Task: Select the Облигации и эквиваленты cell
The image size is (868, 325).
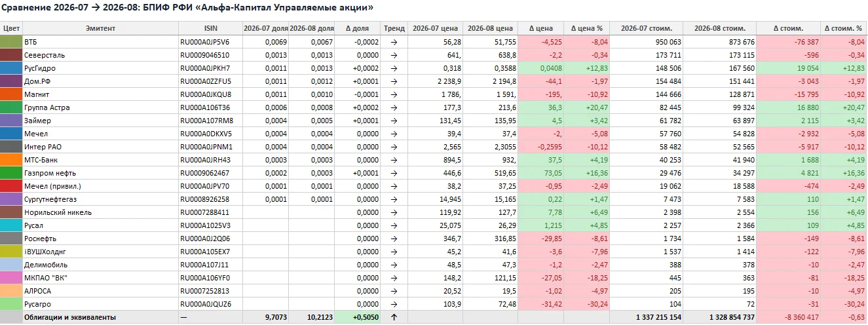Action: tap(100, 317)
